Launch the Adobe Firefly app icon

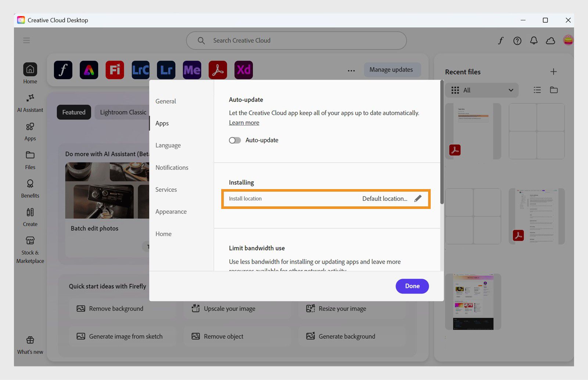tap(115, 70)
